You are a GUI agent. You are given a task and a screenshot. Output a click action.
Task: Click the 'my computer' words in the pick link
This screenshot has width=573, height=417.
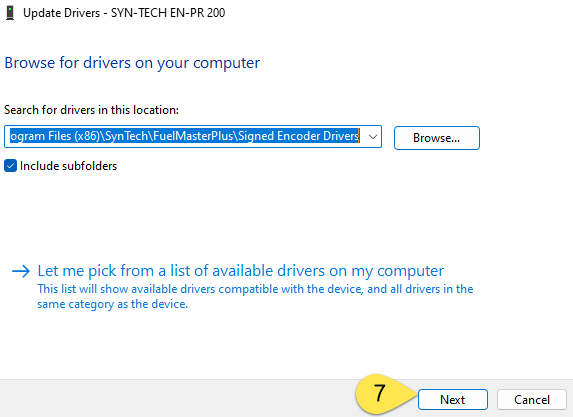398,271
